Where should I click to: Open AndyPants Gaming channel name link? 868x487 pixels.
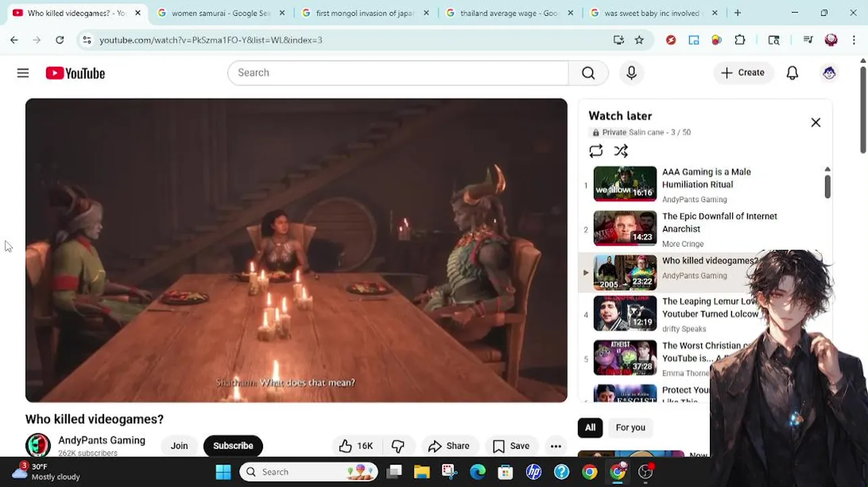(101, 440)
